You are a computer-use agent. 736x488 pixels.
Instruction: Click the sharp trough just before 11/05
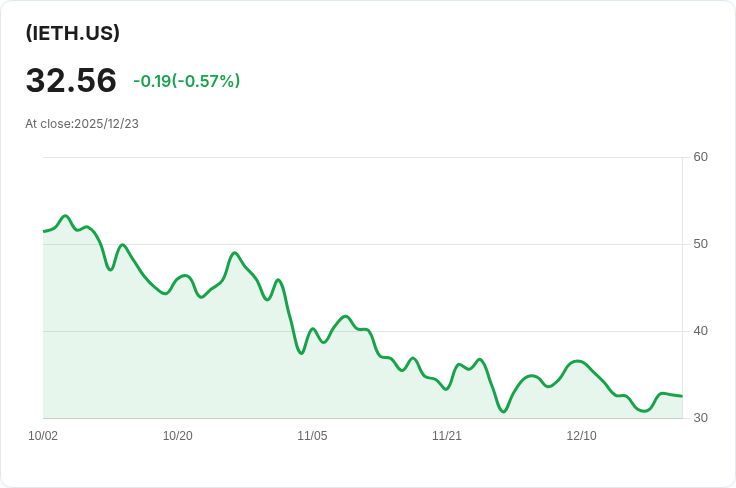[x=301, y=353]
